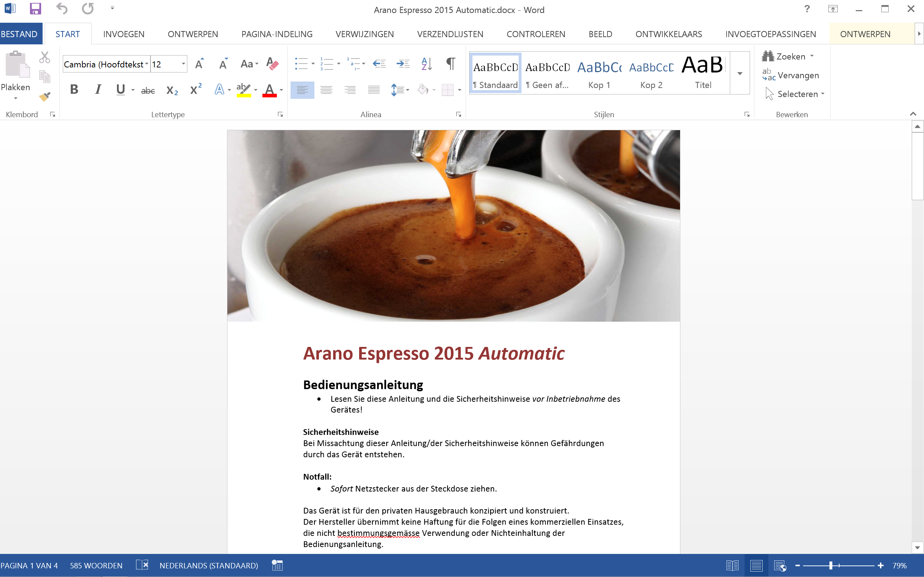Click the Increase Indent icon
Image resolution: width=924 pixels, height=577 pixels.
403,64
